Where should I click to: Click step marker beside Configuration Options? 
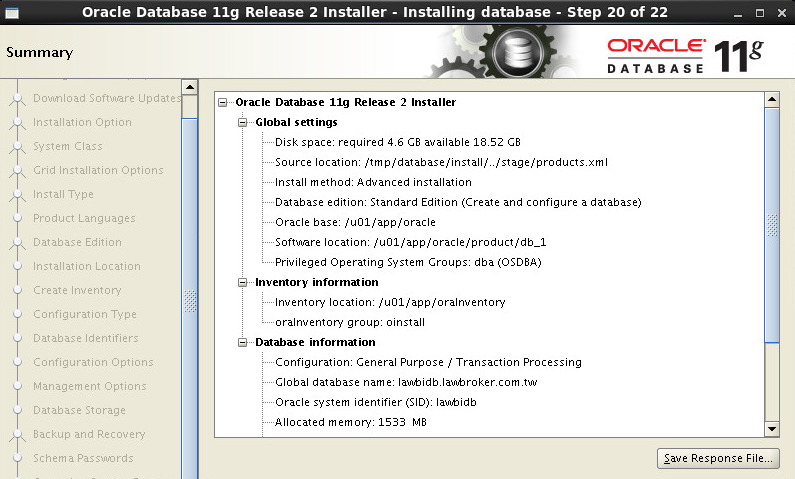[18, 362]
